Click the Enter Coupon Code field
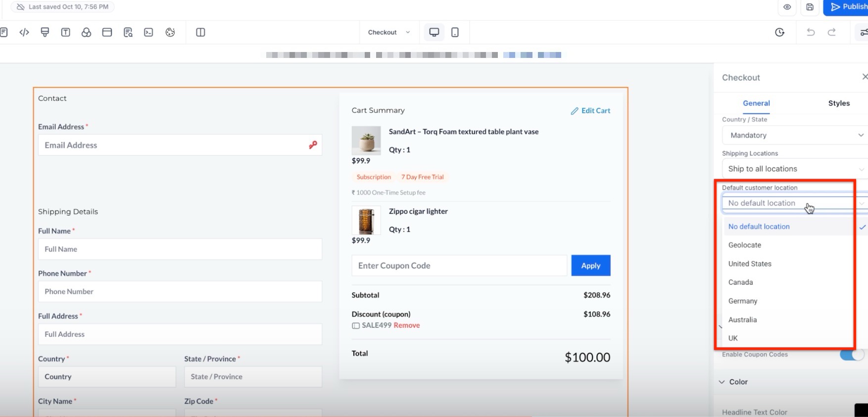This screenshot has width=868, height=417. (459, 265)
